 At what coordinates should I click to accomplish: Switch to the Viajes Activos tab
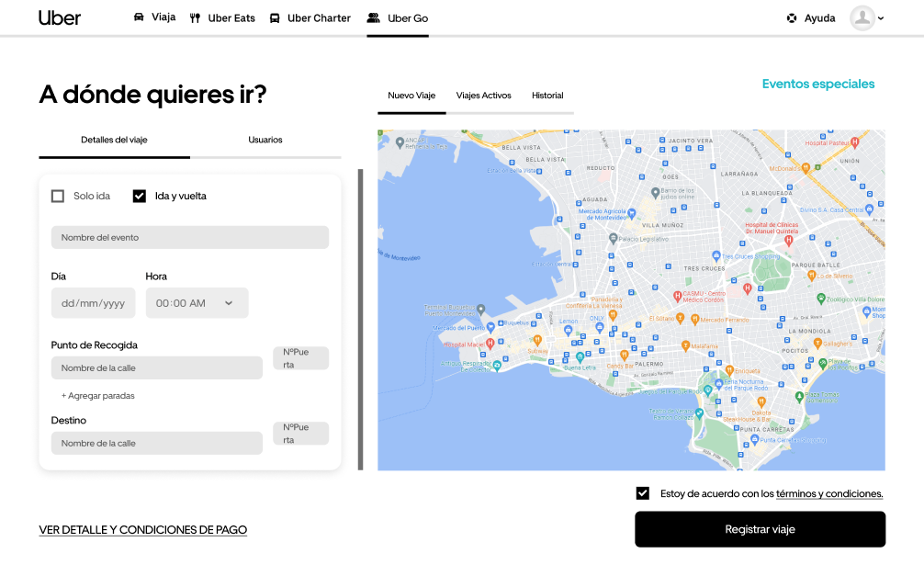(x=484, y=96)
